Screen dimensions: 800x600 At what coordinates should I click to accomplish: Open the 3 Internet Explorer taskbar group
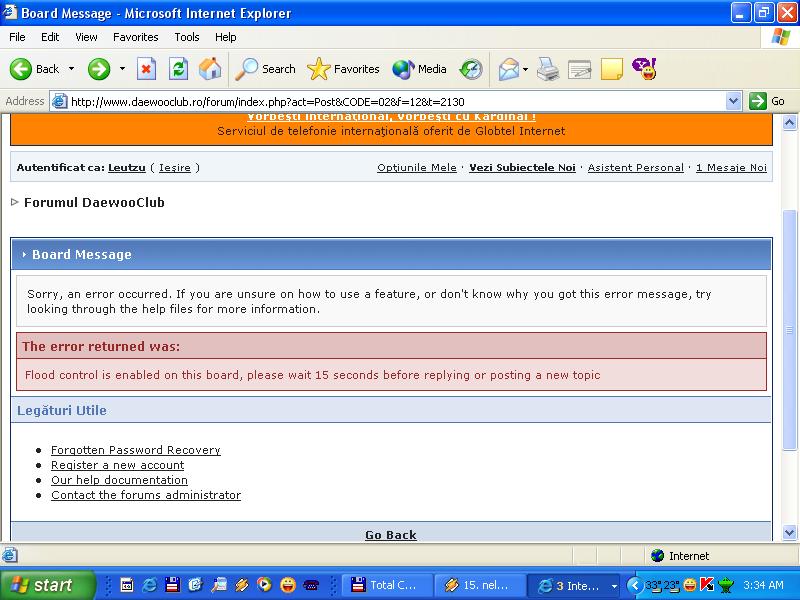[574, 585]
